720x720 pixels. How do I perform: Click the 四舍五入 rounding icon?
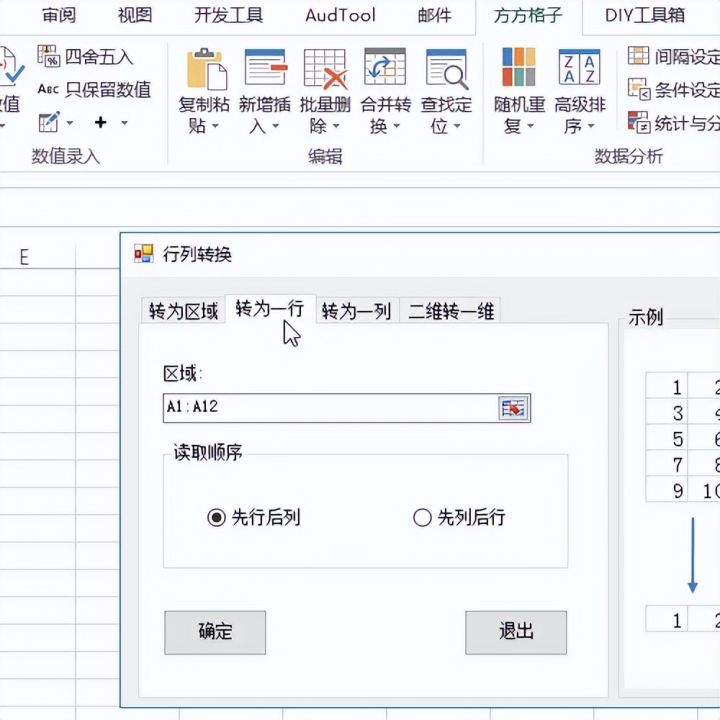click(x=49, y=56)
